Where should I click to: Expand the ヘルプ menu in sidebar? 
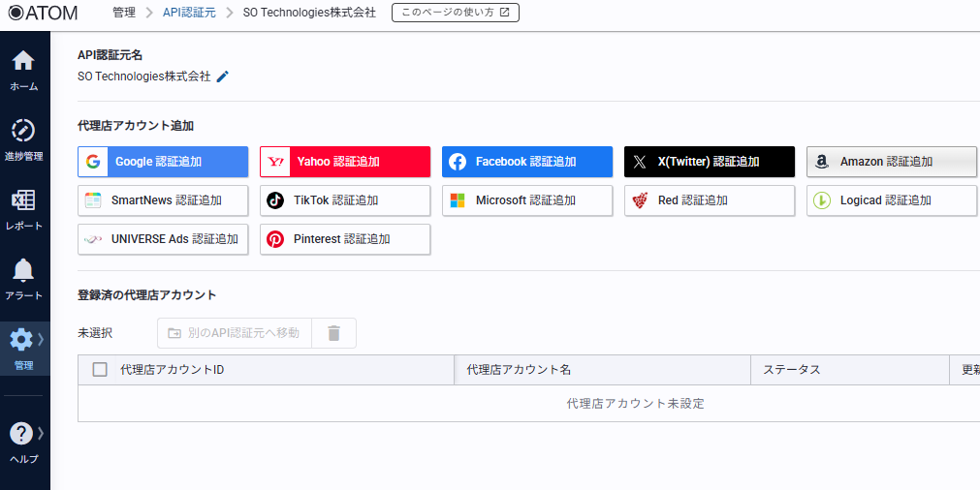(24, 443)
